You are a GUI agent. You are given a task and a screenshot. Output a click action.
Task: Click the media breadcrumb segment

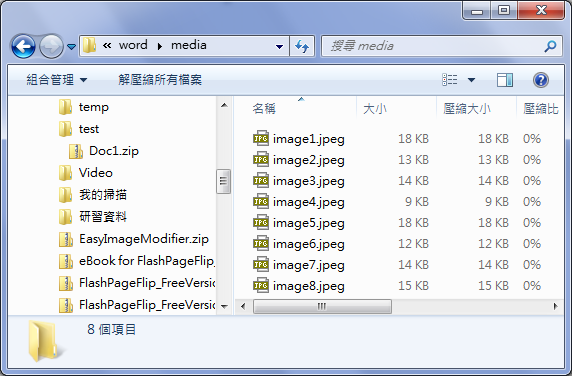(189, 45)
